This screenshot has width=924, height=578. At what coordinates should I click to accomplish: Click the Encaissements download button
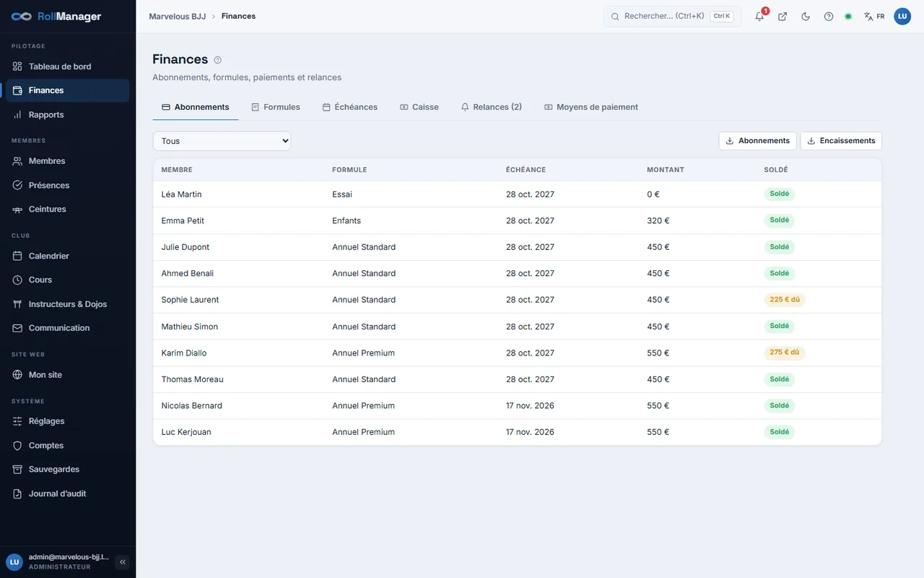pos(841,141)
